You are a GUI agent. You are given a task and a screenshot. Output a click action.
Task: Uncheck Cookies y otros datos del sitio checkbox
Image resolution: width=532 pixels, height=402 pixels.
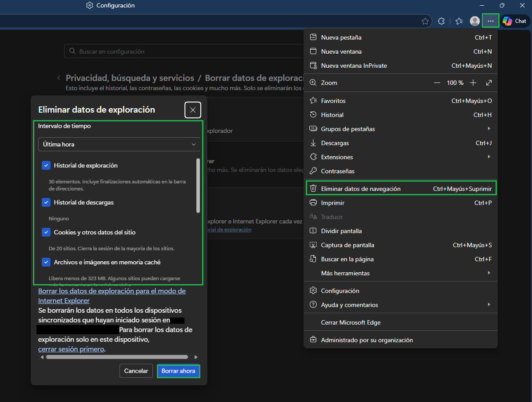[46, 232]
